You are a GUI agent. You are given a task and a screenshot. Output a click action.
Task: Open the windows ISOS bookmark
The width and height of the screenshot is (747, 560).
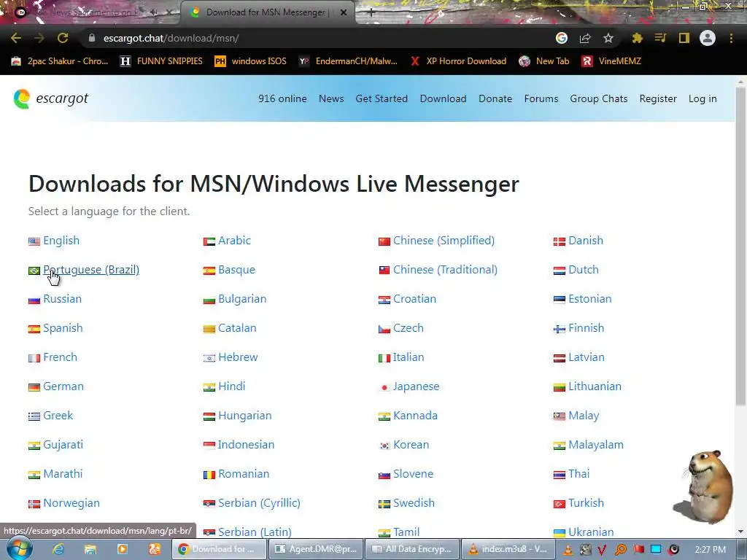click(x=251, y=61)
